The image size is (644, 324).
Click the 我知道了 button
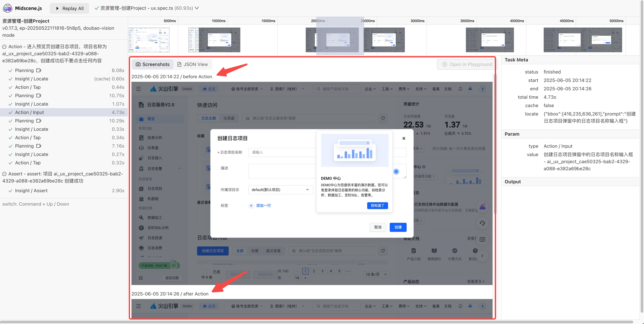[x=377, y=205]
